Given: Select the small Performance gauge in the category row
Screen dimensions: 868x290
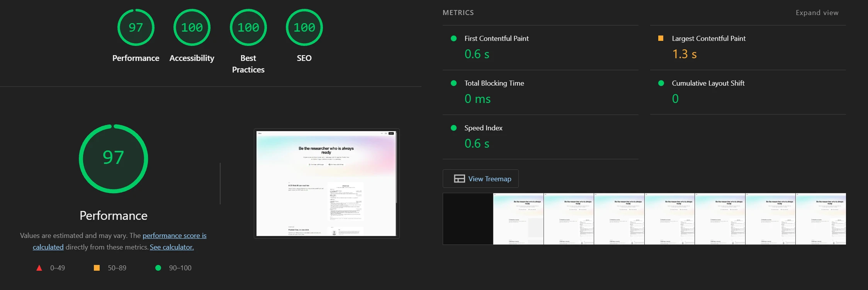Looking at the screenshot, I should (x=136, y=27).
